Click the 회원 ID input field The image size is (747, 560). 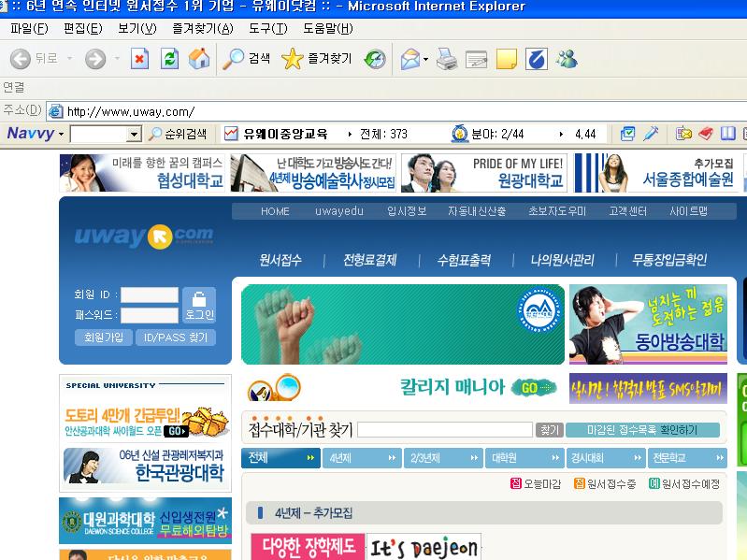pos(149,294)
